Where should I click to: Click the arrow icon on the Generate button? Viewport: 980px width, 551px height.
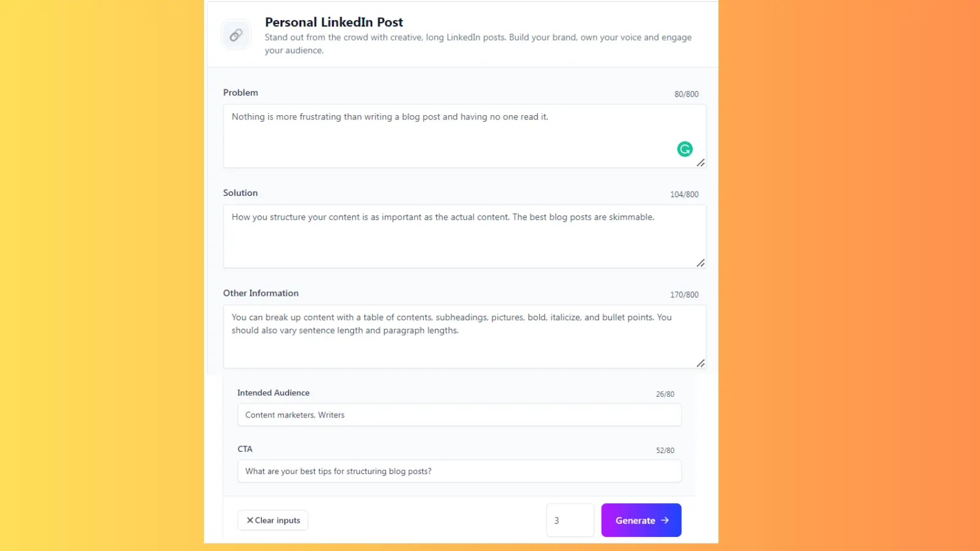(x=665, y=520)
